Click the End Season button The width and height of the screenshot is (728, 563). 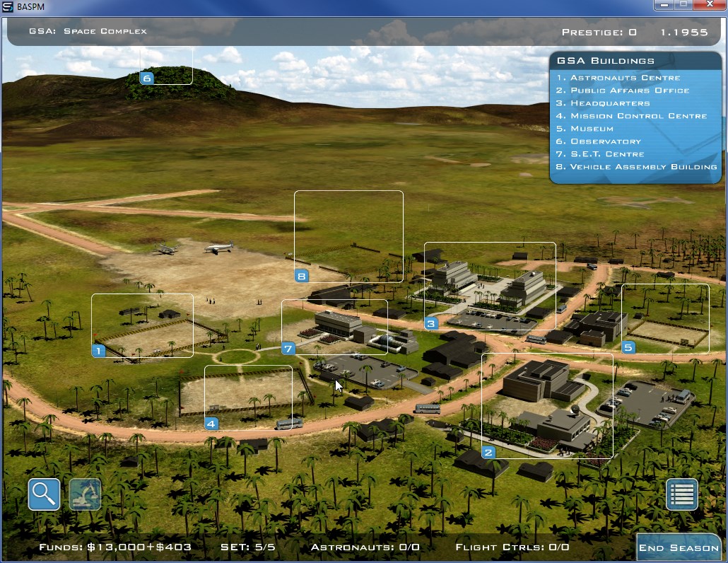click(x=679, y=547)
